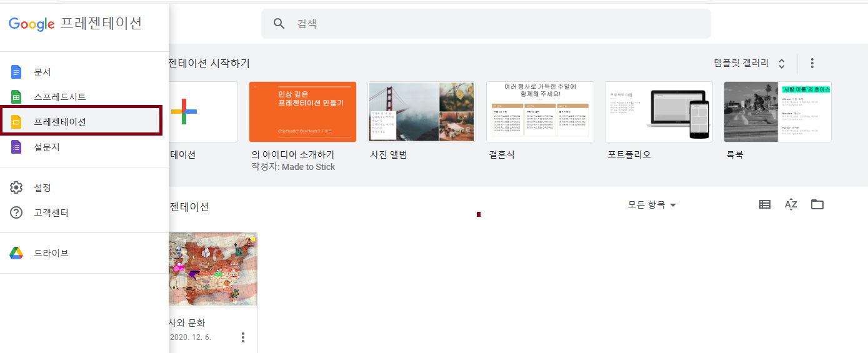Screen dimensions: 868x353
Task: Open 드라이브 from sidebar
Action: [x=84, y=253]
